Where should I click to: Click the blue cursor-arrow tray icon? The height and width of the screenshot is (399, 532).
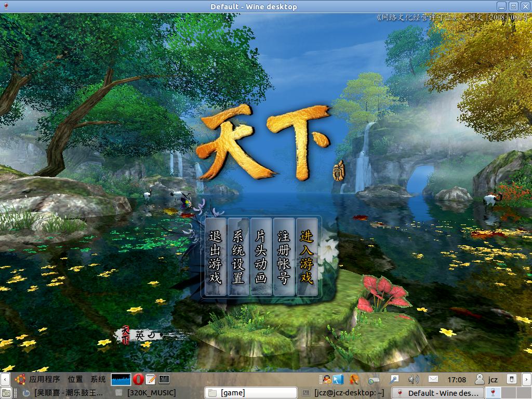(338, 379)
